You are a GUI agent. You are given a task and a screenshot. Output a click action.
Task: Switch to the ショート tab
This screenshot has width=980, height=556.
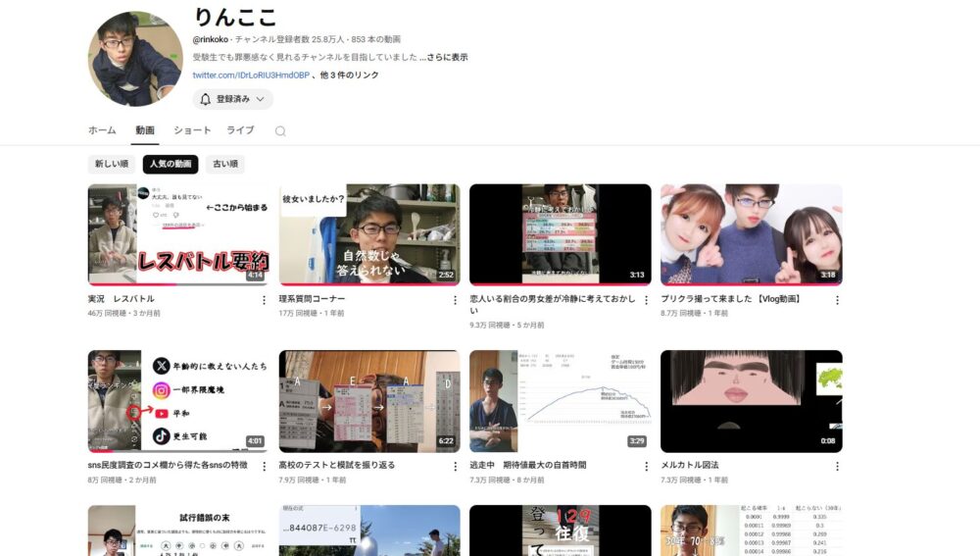[192, 130]
